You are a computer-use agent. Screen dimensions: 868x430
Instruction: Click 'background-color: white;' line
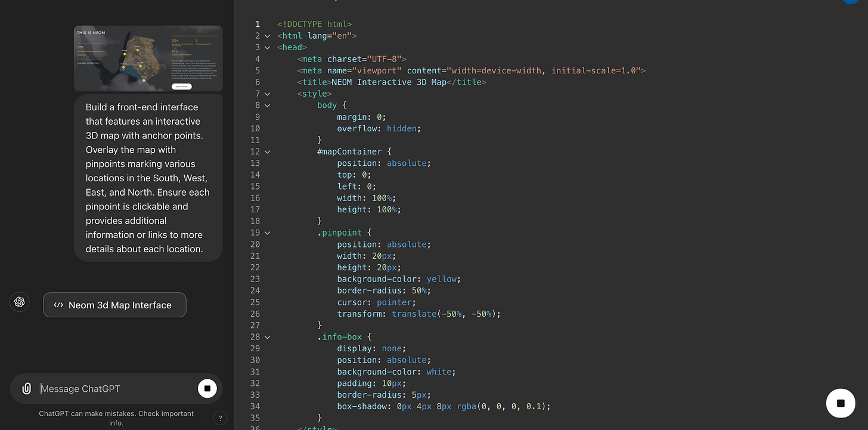(396, 372)
